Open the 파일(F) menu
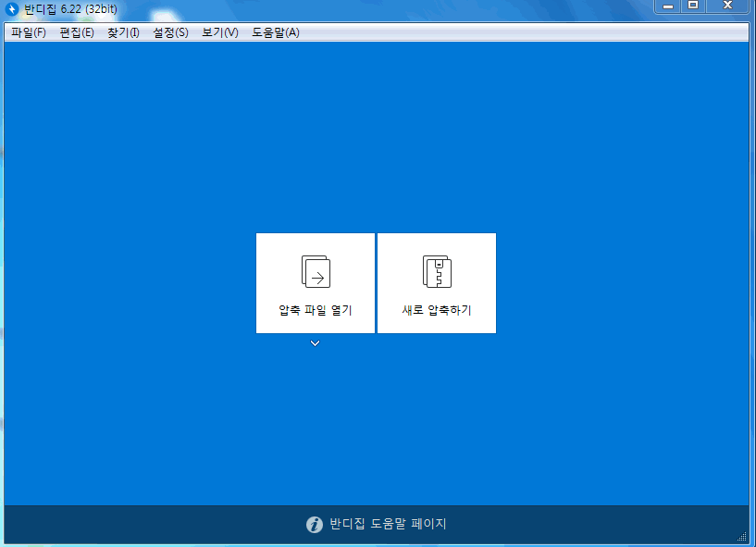The width and height of the screenshot is (756, 547). click(x=29, y=32)
